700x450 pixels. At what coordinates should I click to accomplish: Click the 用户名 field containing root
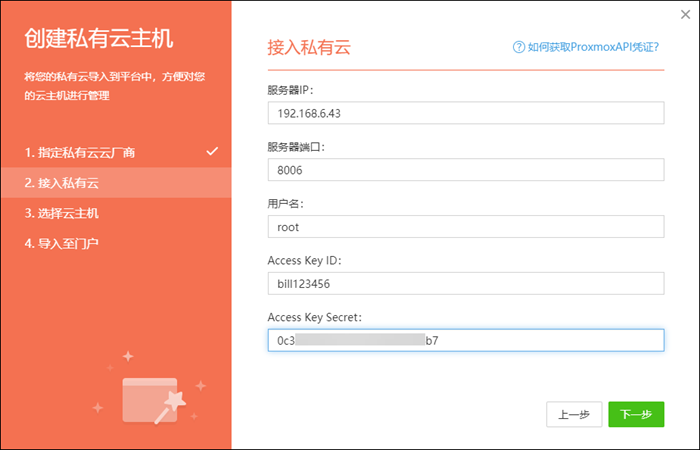[465, 227]
